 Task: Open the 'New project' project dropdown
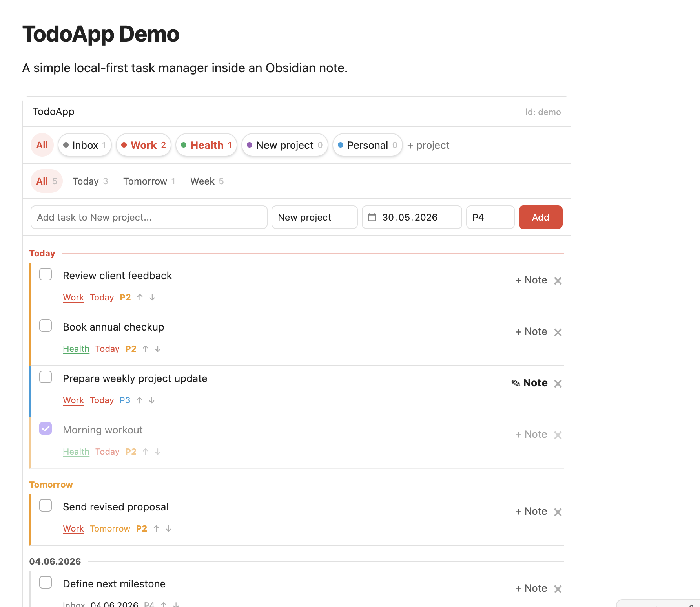(314, 217)
